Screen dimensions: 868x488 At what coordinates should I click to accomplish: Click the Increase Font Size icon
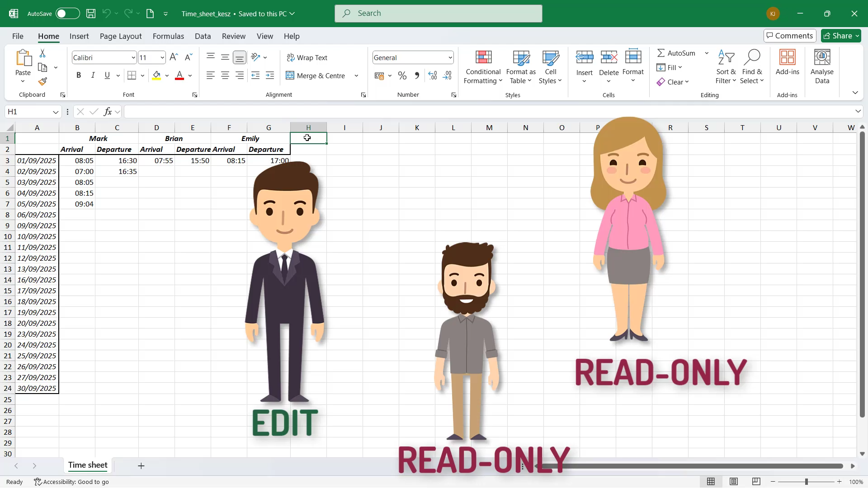click(x=174, y=57)
